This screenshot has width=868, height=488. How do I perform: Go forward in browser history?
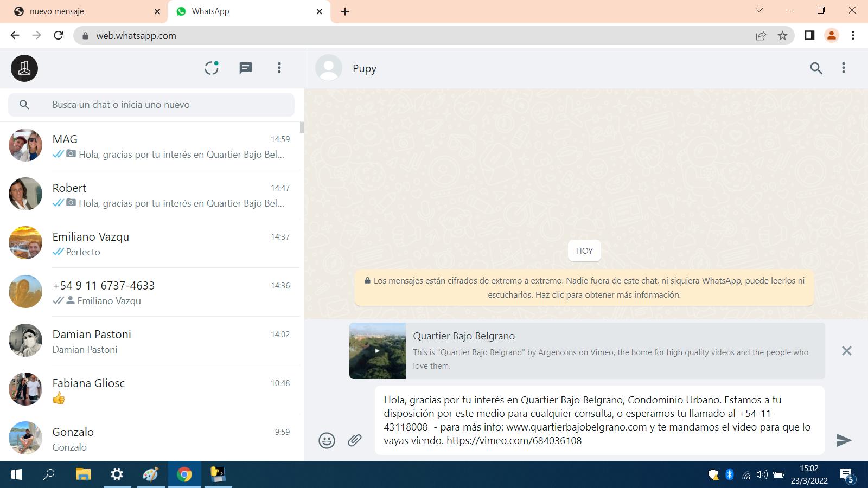tap(36, 35)
